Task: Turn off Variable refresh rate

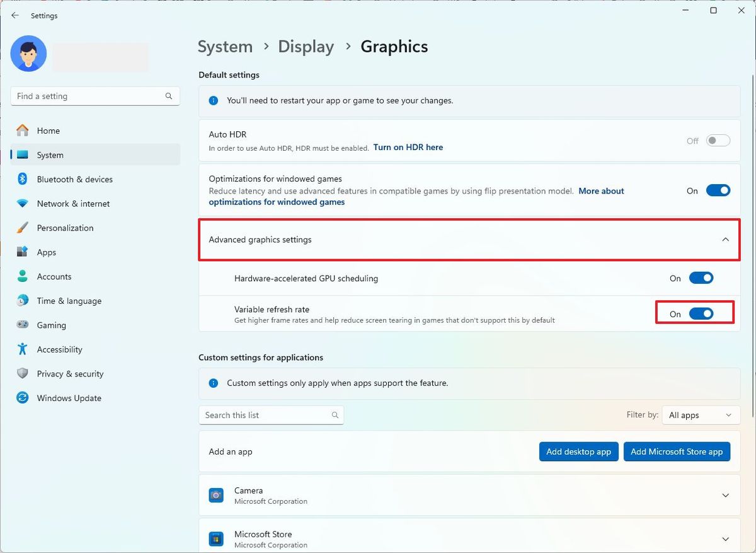Action: click(701, 313)
